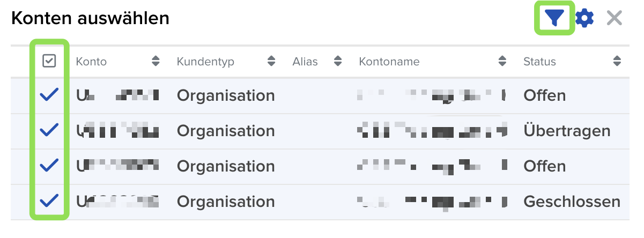Click the Alias column header label
644x238 pixels.
305,62
